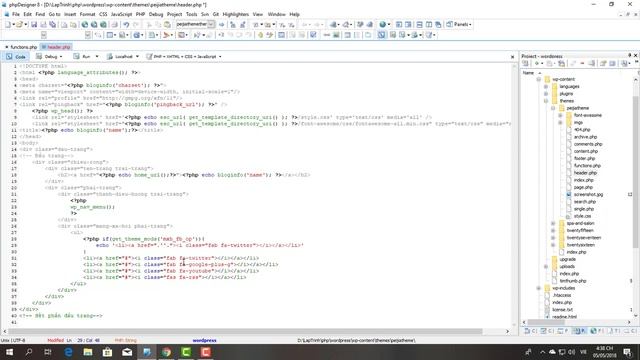Expand the spa-and-salon theme folder
Image resolution: width=640 pixels, height=360 pixels.
553,223
